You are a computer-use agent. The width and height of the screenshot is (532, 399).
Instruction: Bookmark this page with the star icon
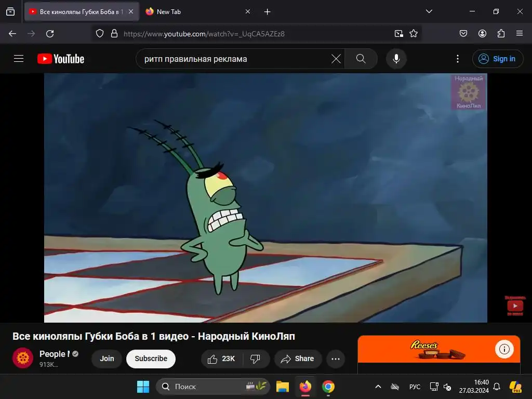click(413, 34)
